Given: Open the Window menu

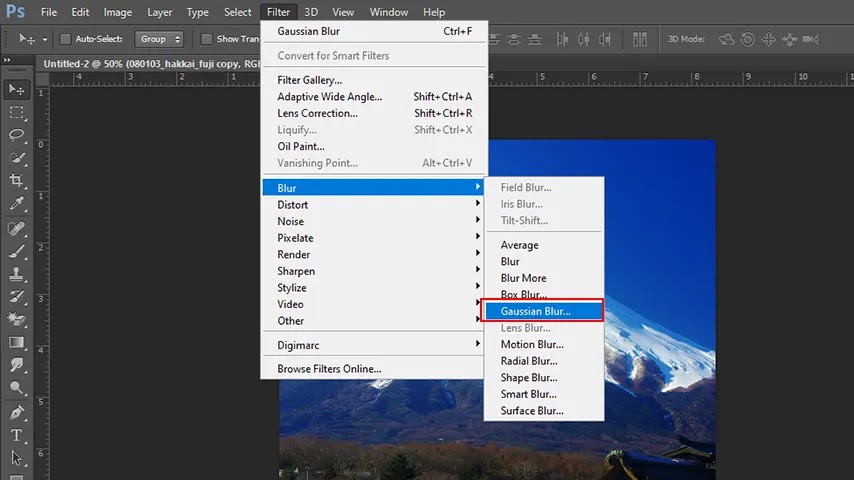Looking at the screenshot, I should coord(389,12).
